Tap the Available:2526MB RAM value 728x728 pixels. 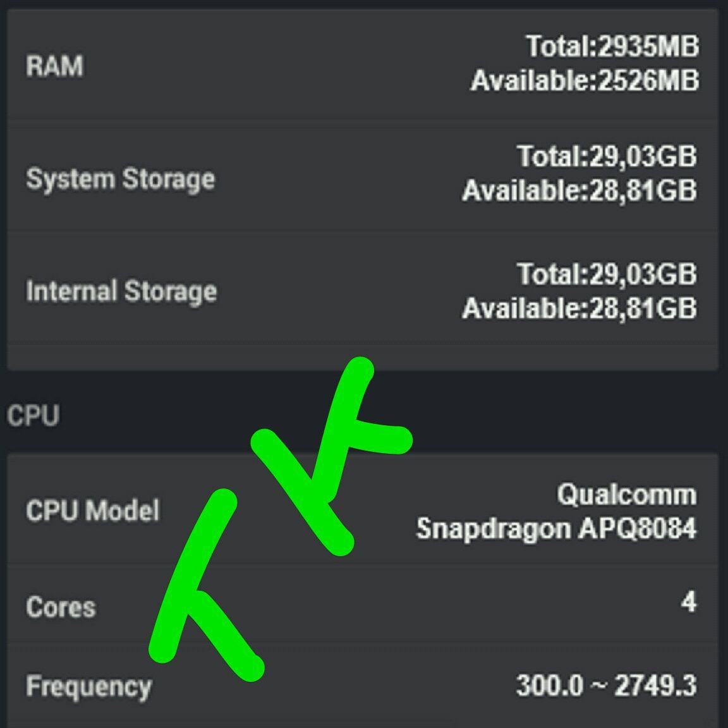[x=585, y=81]
